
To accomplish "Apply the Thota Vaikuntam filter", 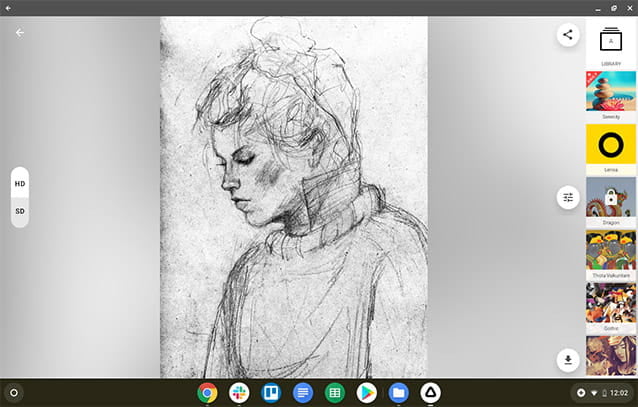I will [x=611, y=250].
